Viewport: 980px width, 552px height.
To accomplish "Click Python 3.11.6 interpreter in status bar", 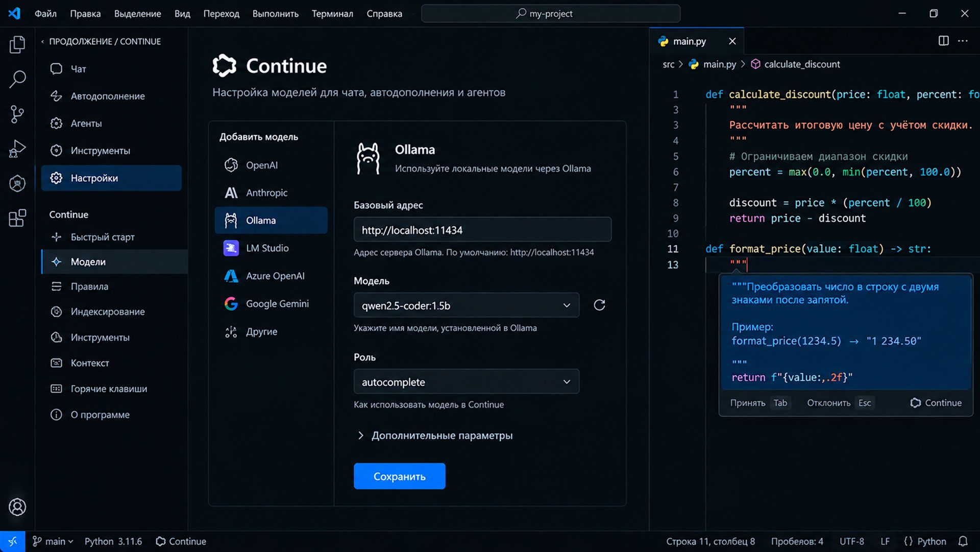I will (113, 541).
